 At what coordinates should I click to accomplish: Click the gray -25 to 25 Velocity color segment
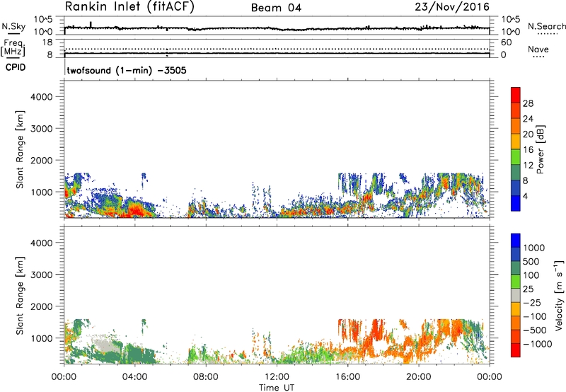[x=516, y=295]
